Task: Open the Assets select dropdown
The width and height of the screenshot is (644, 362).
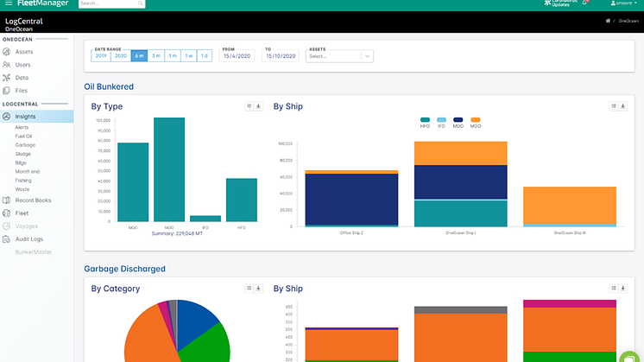Action: pos(339,56)
